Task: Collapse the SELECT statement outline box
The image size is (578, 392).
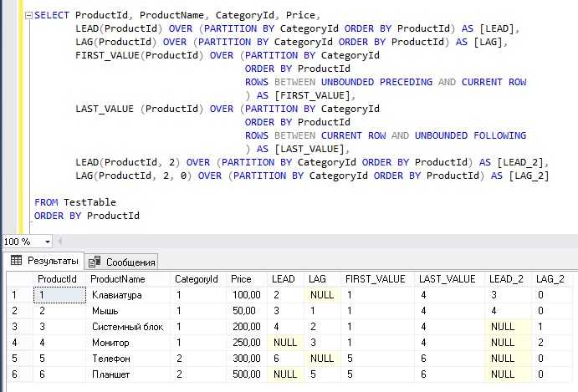Action: click(28, 16)
